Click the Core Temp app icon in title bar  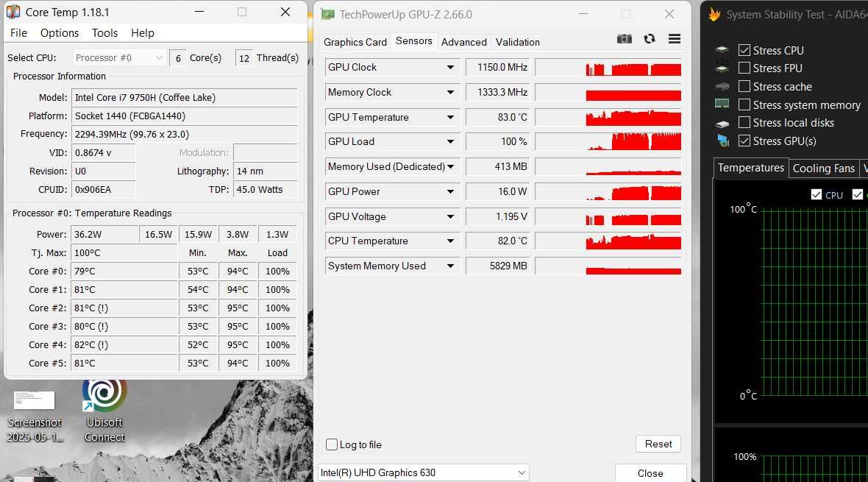13,12
